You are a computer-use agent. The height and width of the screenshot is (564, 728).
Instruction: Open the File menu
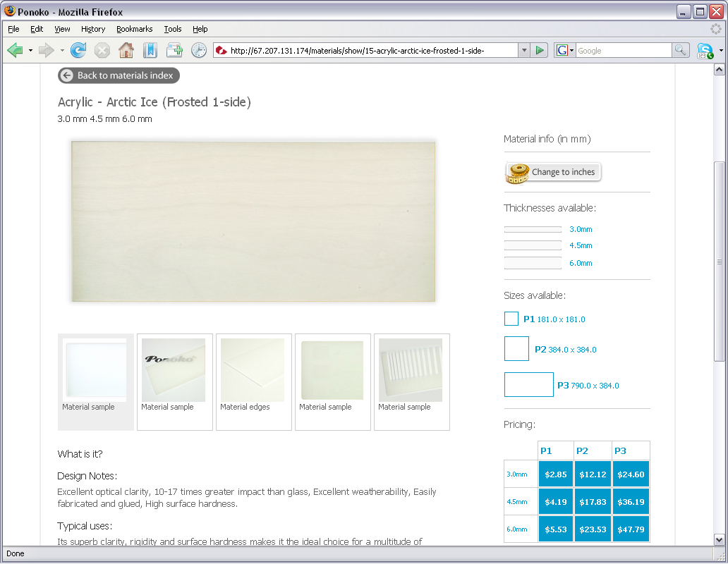click(x=13, y=29)
